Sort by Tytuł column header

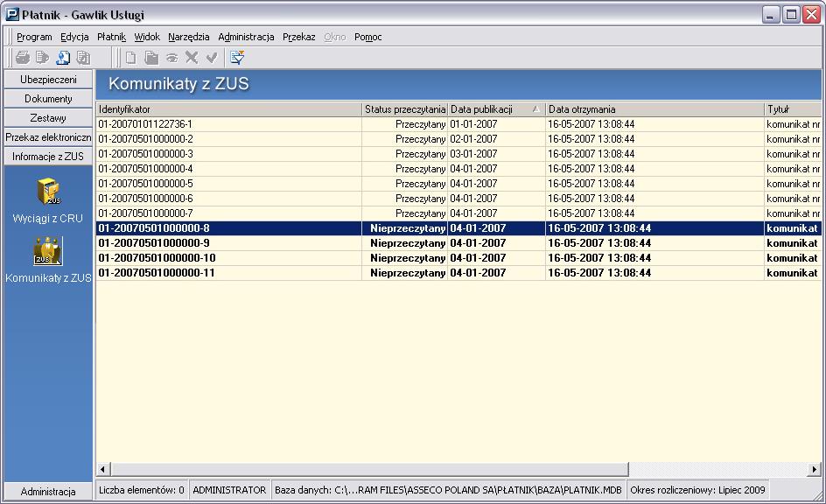(x=793, y=109)
